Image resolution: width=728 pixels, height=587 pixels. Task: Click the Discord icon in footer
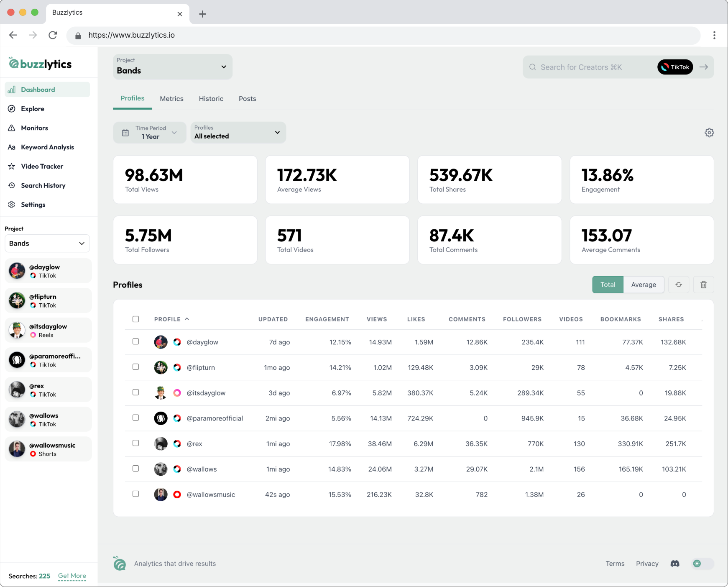(675, 564)
